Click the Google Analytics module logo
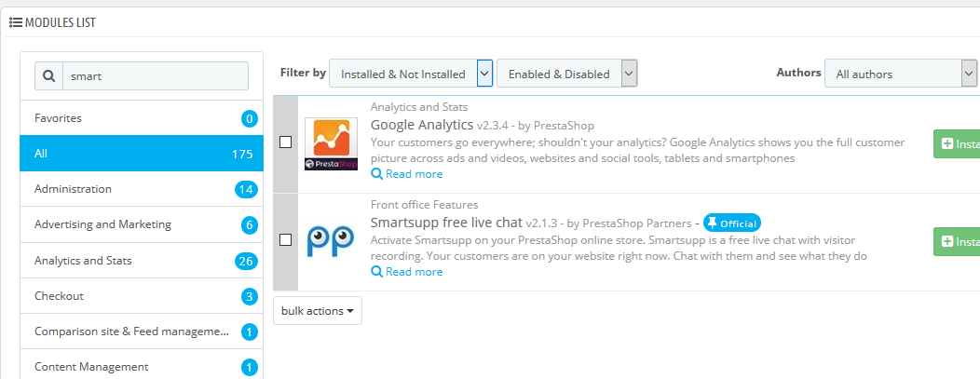Viewport: 980px width, 379px height. point(332,144)
